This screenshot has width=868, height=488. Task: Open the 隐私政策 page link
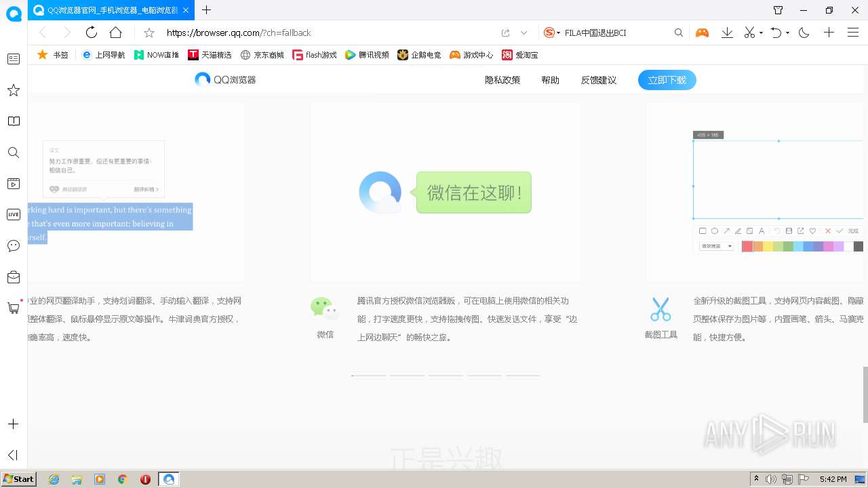502,80
